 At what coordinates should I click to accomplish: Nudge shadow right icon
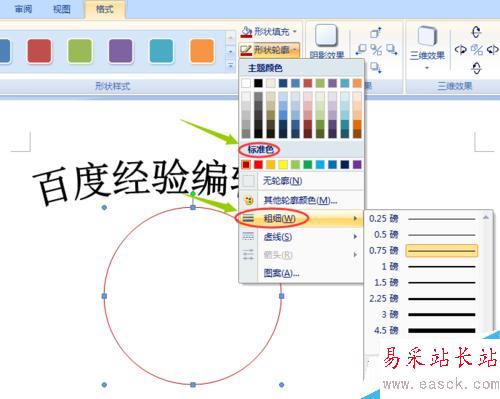(392, 50)
